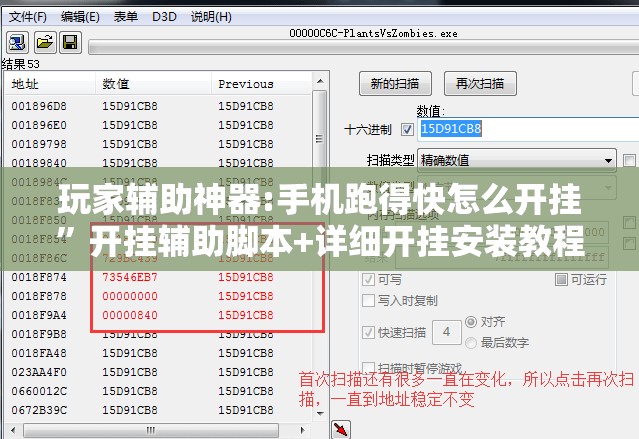Select address row 00189840
Image resolution: width=639 pixels, height=439 pixels.
pyautogui.click(x=158, y=163)
